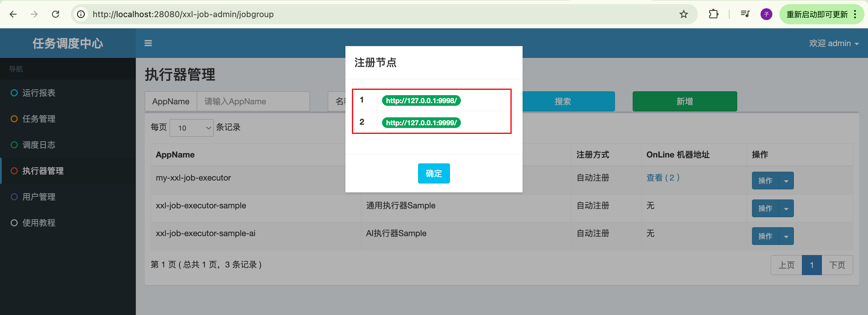The image size is (868, 315).
Task: Click the address bar URL
Action: [x=183, y=14]
